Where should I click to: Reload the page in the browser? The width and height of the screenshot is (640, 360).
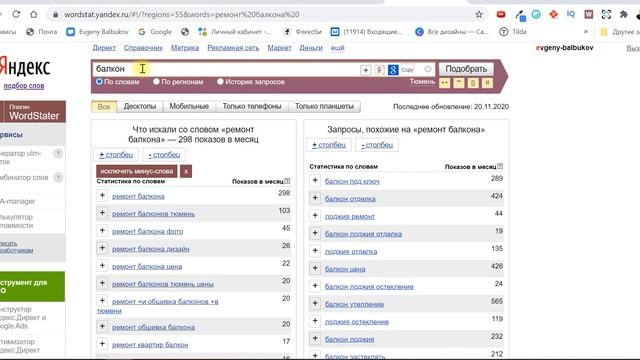16,14
